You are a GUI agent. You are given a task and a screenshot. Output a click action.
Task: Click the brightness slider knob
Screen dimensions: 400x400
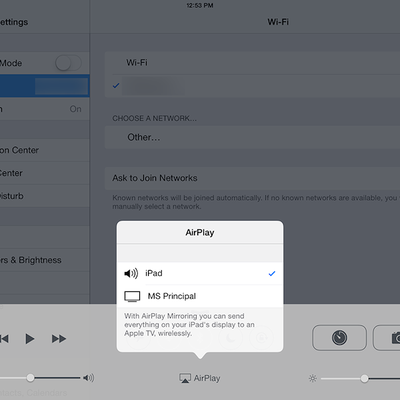(364, 378)
